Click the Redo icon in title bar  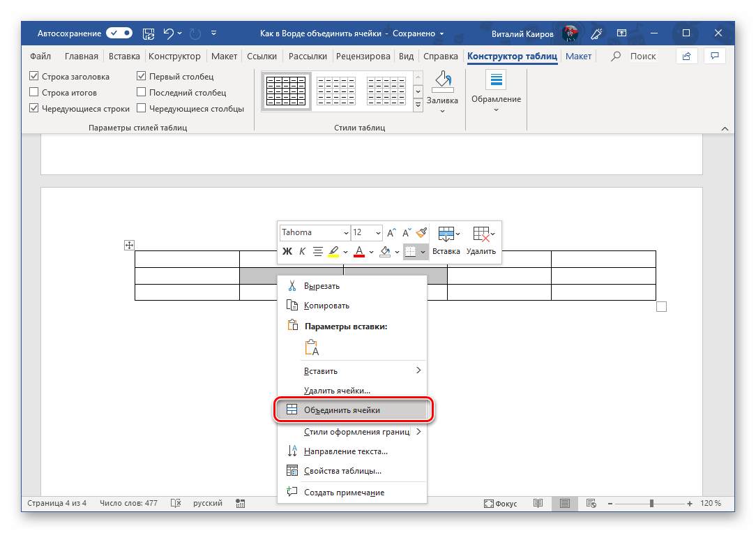point(195,33)
